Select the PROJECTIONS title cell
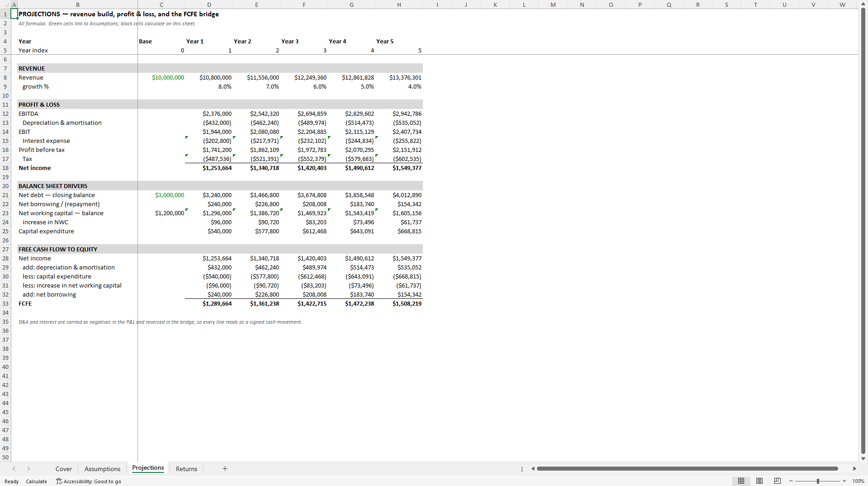 78,14
